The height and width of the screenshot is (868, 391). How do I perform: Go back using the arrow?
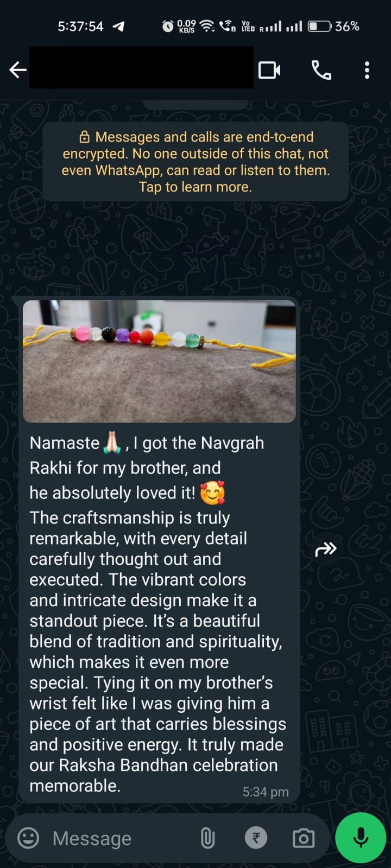point(18,70)
